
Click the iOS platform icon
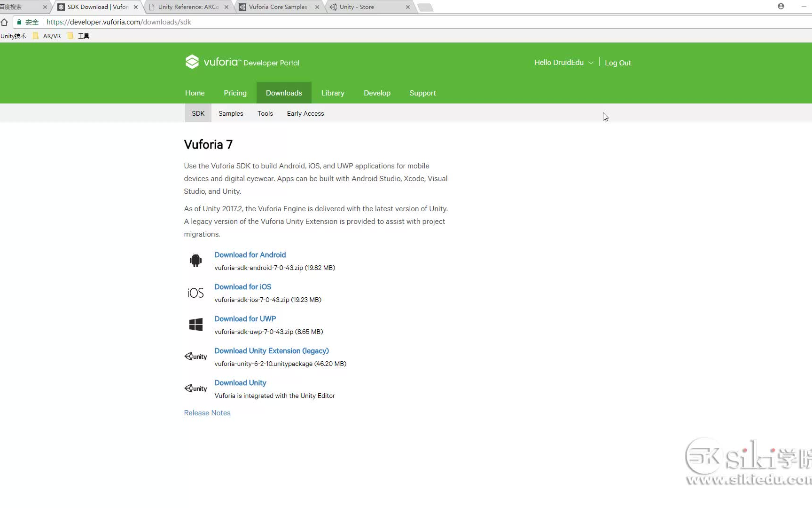coord(195,293)
